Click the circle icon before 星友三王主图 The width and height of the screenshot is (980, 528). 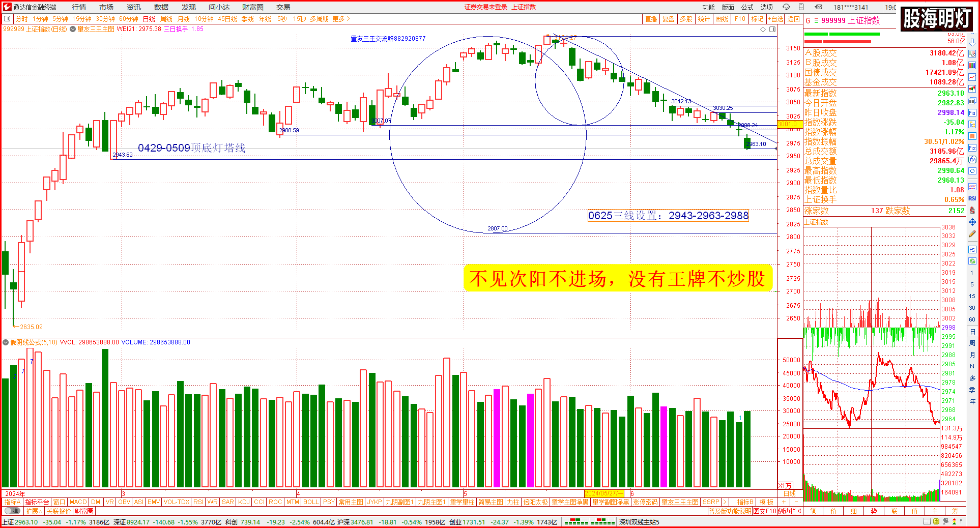coord(73,30)
